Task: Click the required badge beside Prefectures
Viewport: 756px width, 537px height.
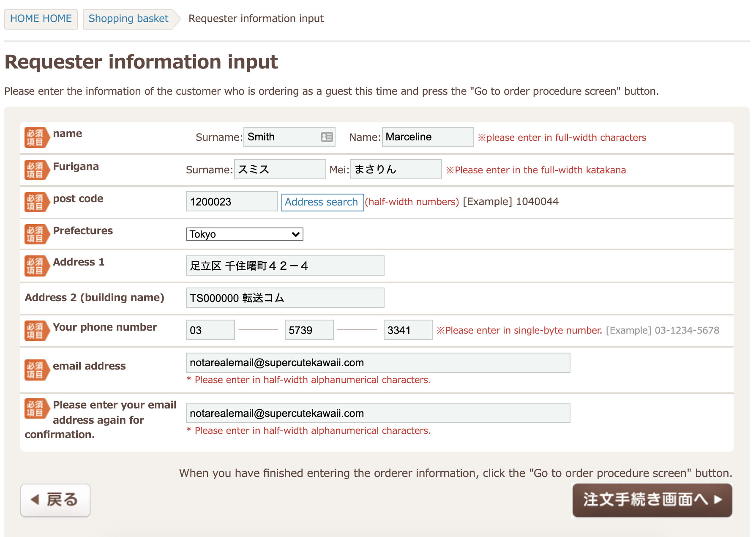Action: click(36, 234)
